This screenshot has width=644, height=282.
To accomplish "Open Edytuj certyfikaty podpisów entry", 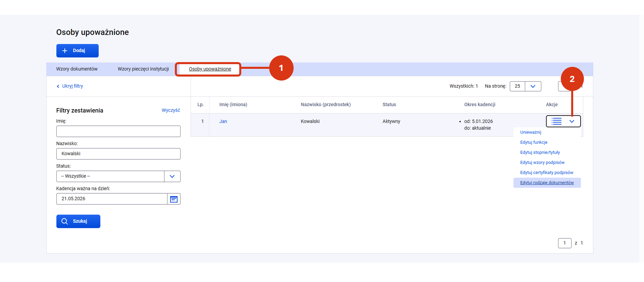I will (x=547, y=173).
